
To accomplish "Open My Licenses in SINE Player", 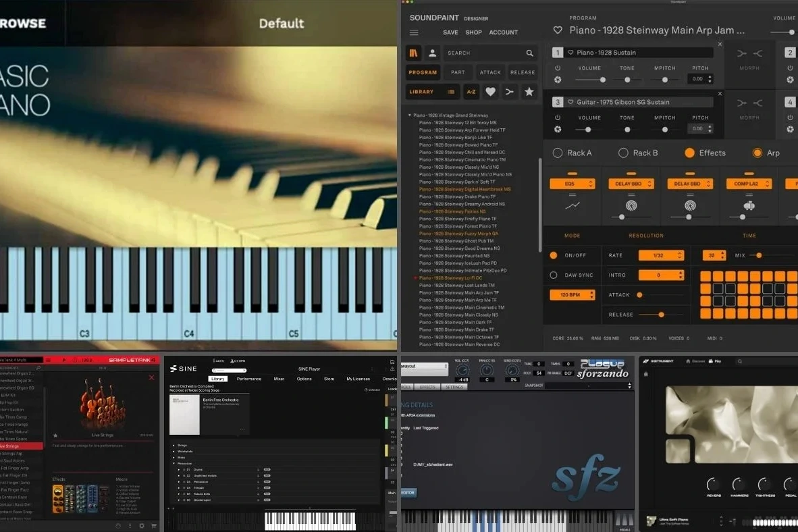I will pos(358,379).
